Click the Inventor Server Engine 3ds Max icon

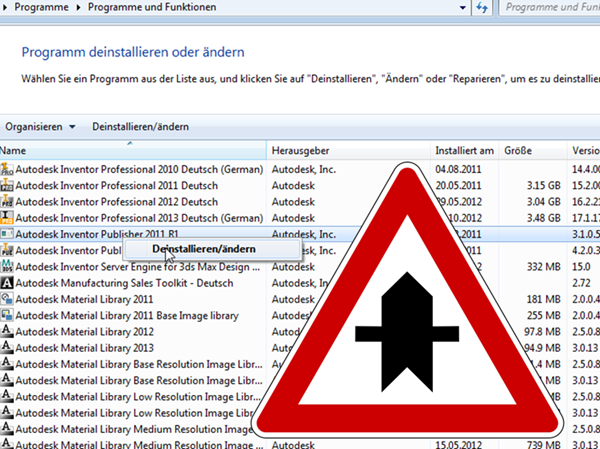tap(7, 266)
